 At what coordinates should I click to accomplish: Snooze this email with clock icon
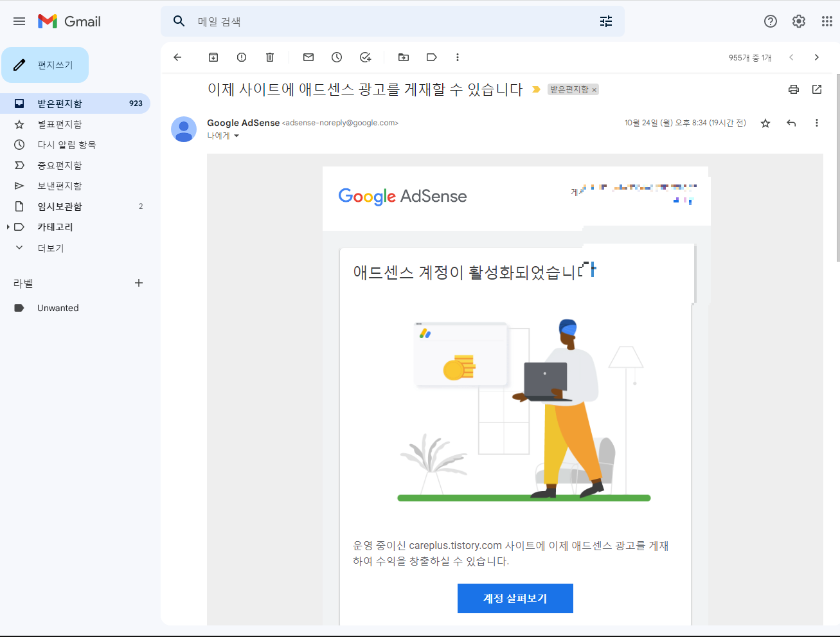[x=337, y=57]
